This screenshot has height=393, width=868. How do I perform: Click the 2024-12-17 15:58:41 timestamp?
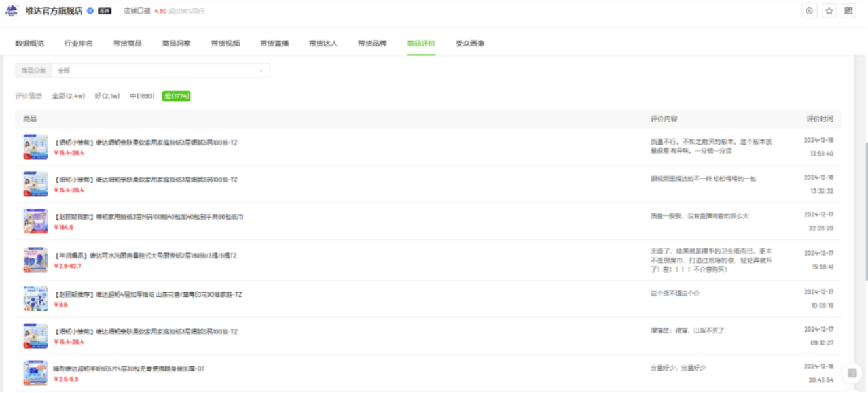point(819,260)
